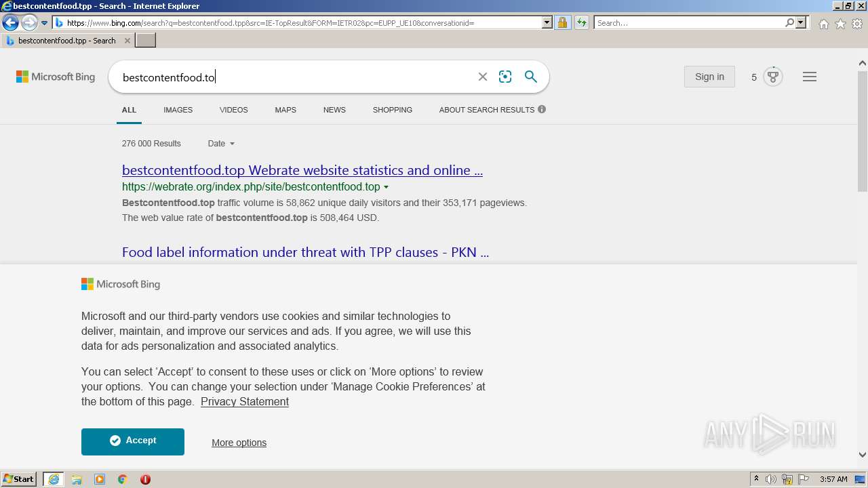
Task: Expand the webrate.org URL dropdown arrow
Action: pyautogui.click(x=387, y=187)
